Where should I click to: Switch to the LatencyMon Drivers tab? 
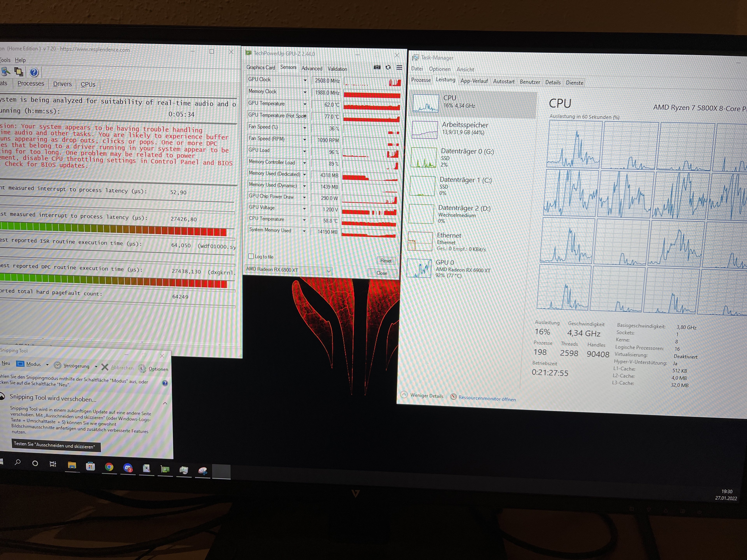[x=62, y=84]
